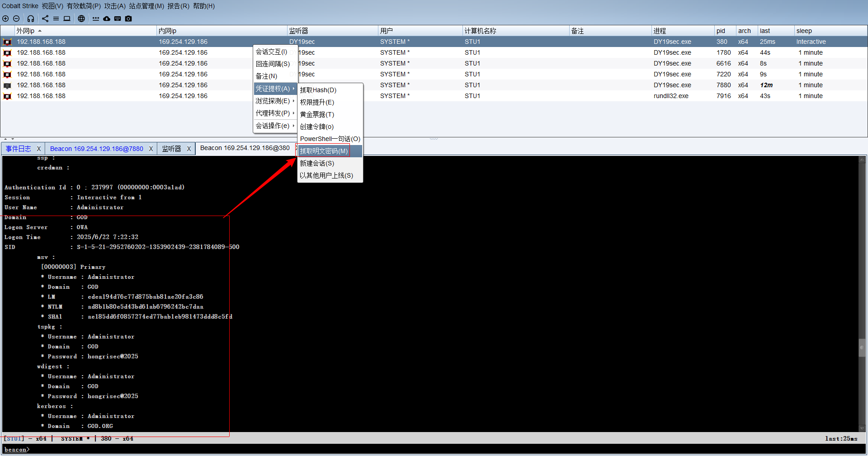This screenshot has width=868, height=456.
Task: Choose 备注(N) in context menu
Action: [x=275, y=76]
